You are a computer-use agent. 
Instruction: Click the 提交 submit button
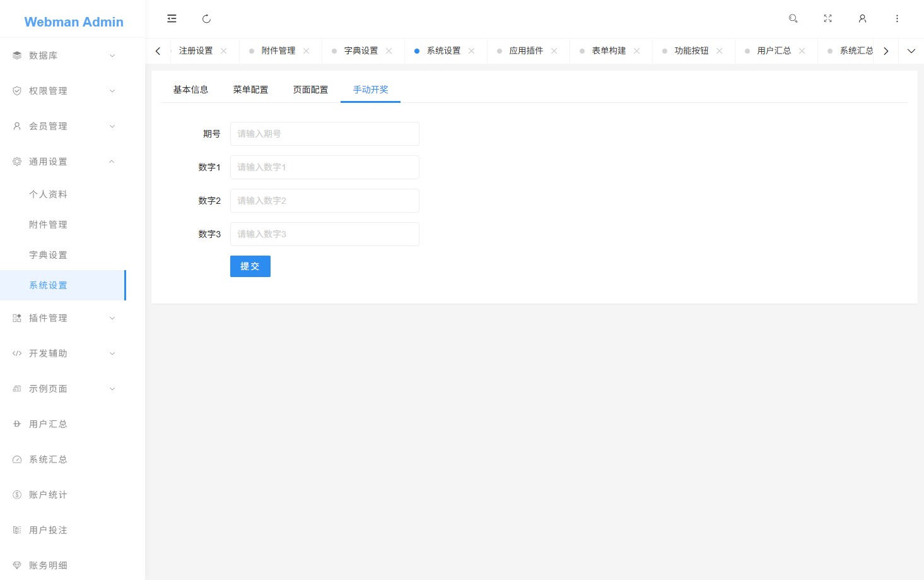pos(250,266)
